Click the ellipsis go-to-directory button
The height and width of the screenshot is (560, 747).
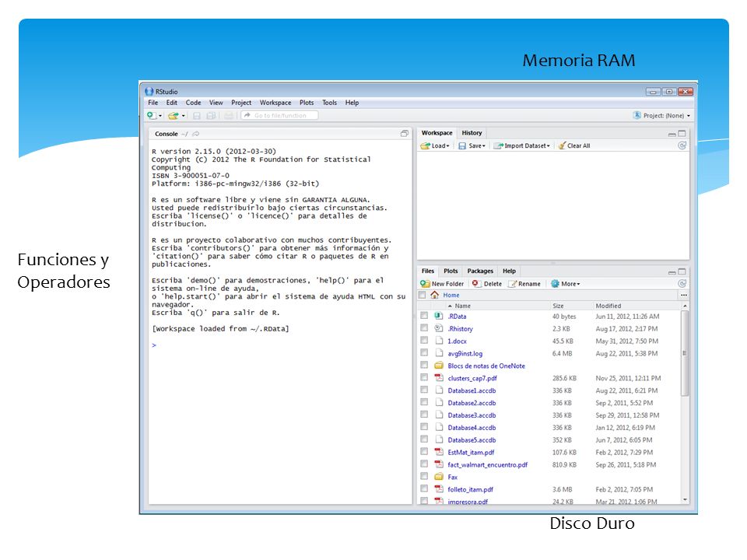[684, 296]
